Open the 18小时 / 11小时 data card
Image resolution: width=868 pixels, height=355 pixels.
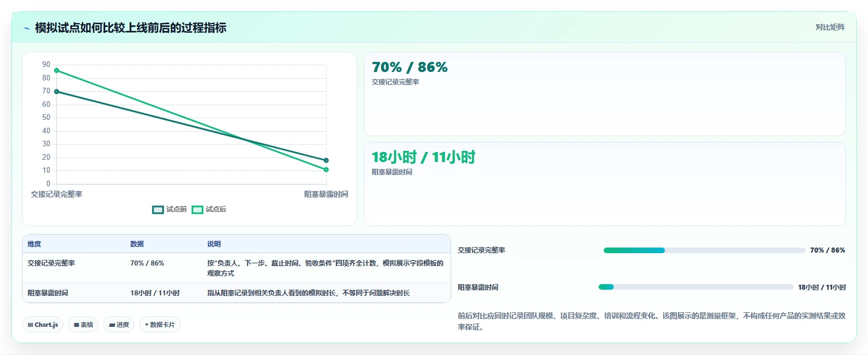point(605,184)
